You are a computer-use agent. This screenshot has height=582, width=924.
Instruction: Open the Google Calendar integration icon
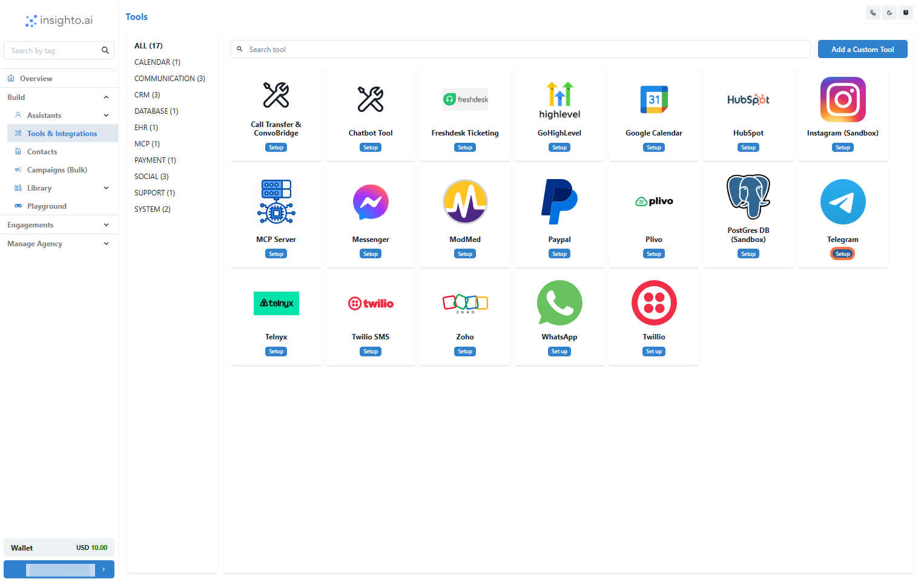point(653,99)
